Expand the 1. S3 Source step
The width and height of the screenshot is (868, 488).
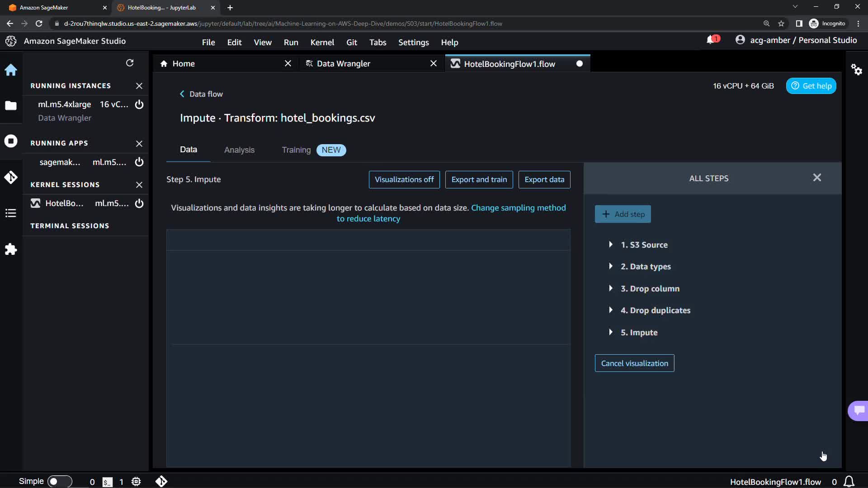pos(611,244)
